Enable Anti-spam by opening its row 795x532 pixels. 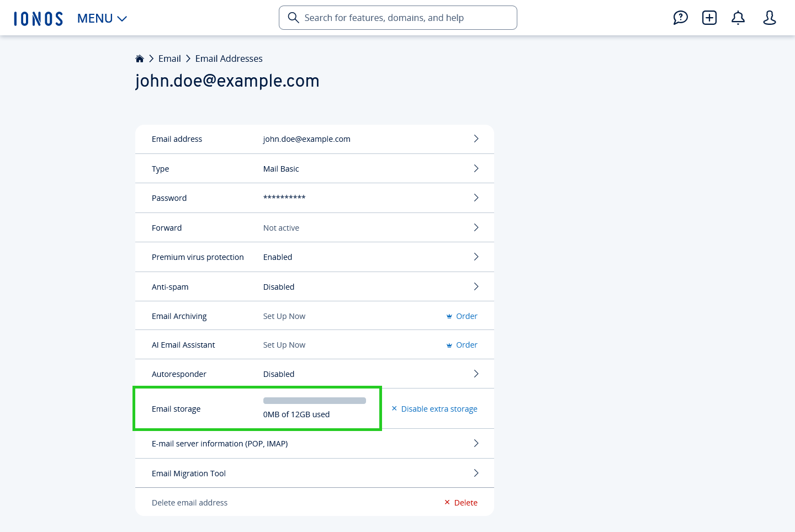[x=476, y=286]
